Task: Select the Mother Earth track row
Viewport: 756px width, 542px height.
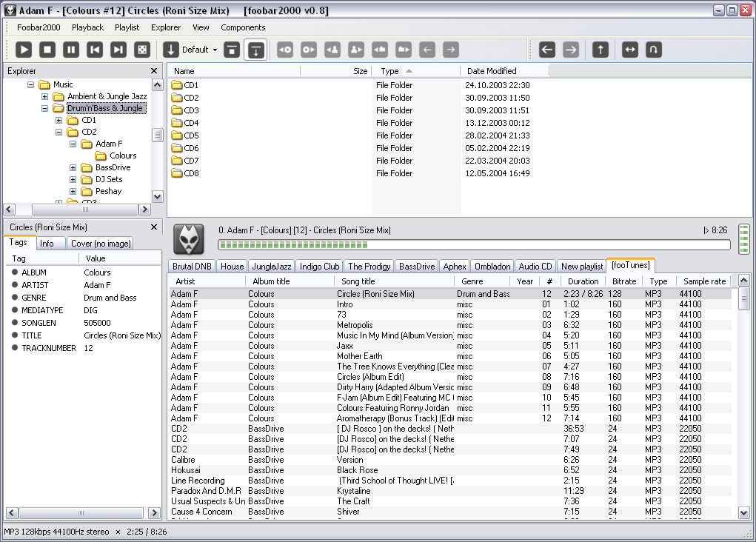Action: pos(451,356)
